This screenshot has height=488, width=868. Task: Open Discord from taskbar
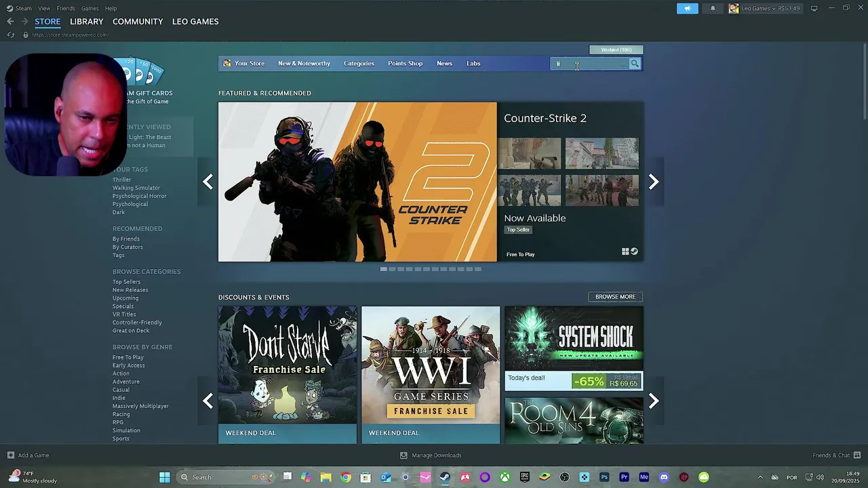click(664, 477)
